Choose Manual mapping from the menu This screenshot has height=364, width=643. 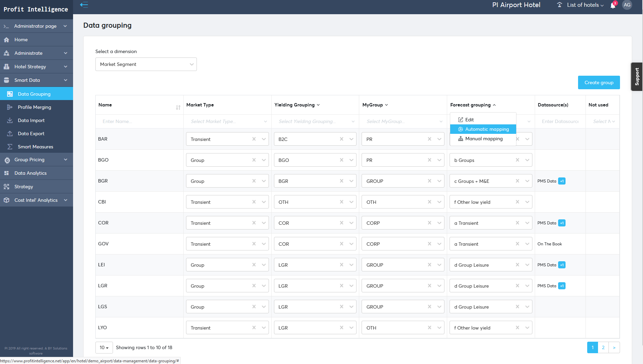(483, 139)
